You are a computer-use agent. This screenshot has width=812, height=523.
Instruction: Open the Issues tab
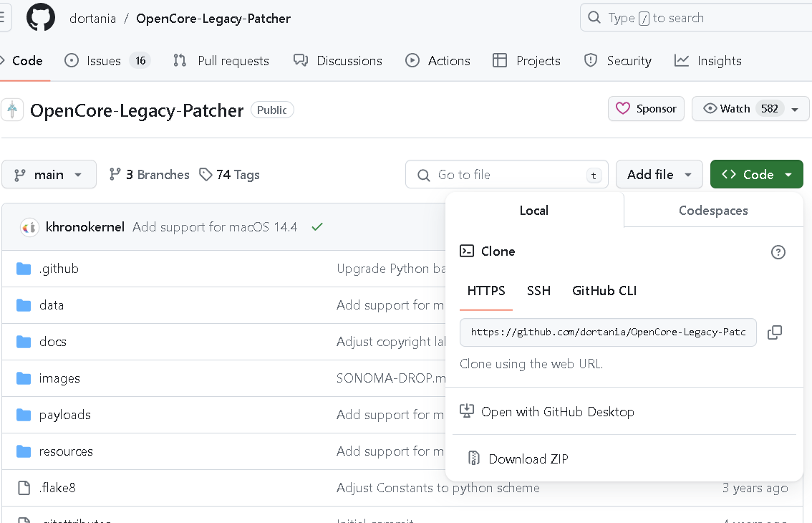coord(104,61)
